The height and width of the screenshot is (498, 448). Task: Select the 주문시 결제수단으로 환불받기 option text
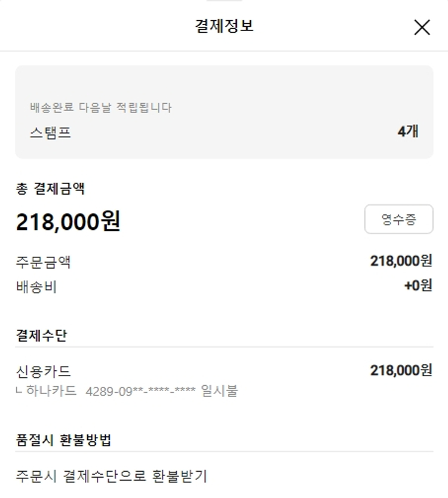tap(111, 476)
